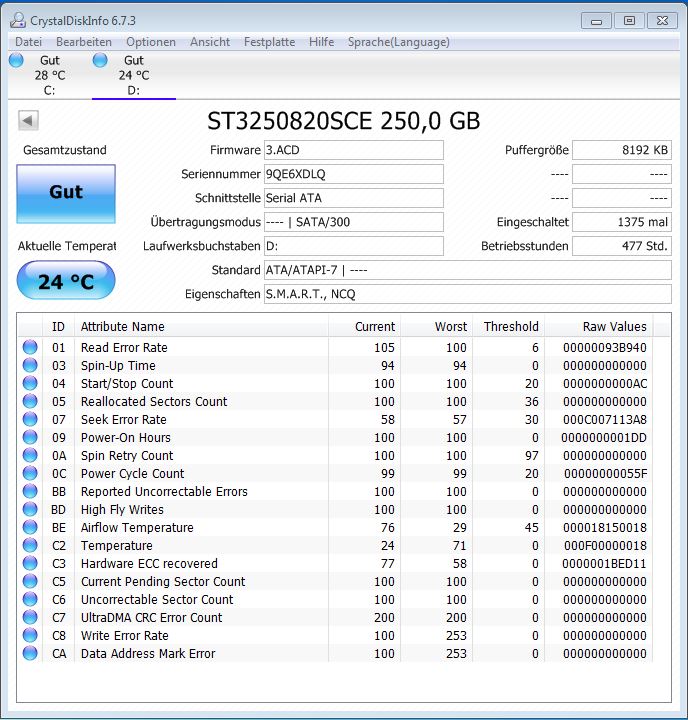Screen dimensions: 688x720
Task: Click the Firmware field 3.ACD
Action: tap(354, 150)
